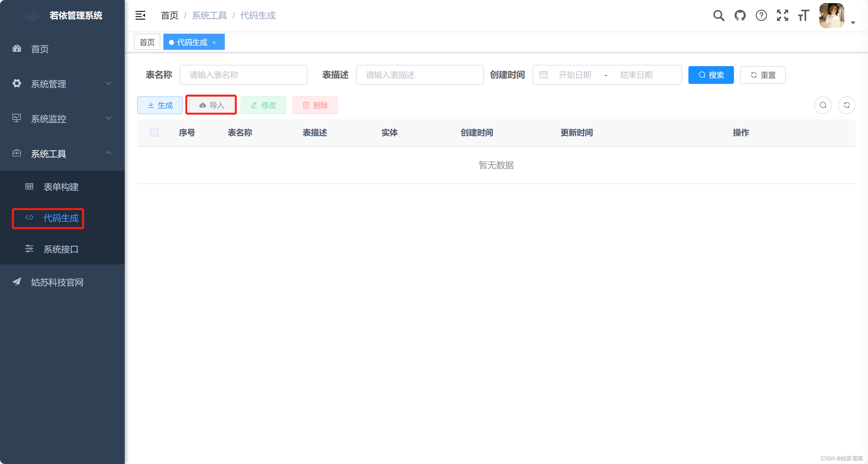Focus the 表名称 input field
Screen dimensions: 868x464
coord(243,75)
